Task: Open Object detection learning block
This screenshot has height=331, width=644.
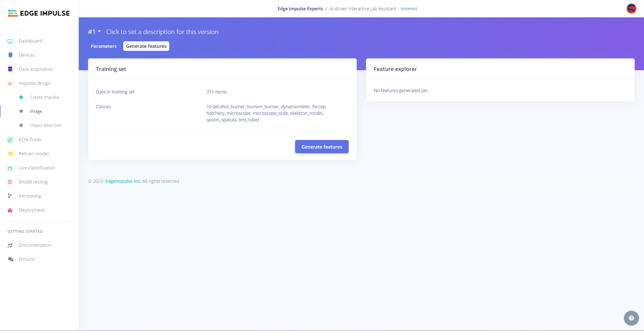Action: 46,125
